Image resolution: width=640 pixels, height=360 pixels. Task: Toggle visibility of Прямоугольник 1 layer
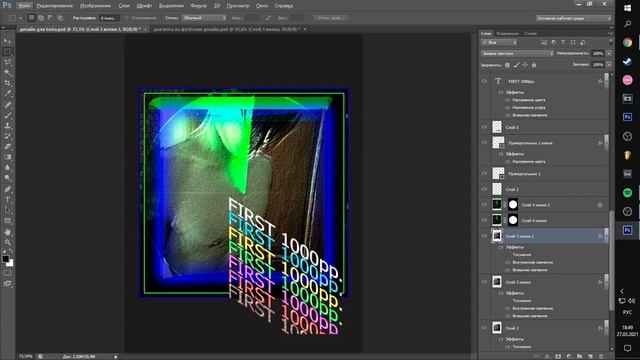(484, 173)
